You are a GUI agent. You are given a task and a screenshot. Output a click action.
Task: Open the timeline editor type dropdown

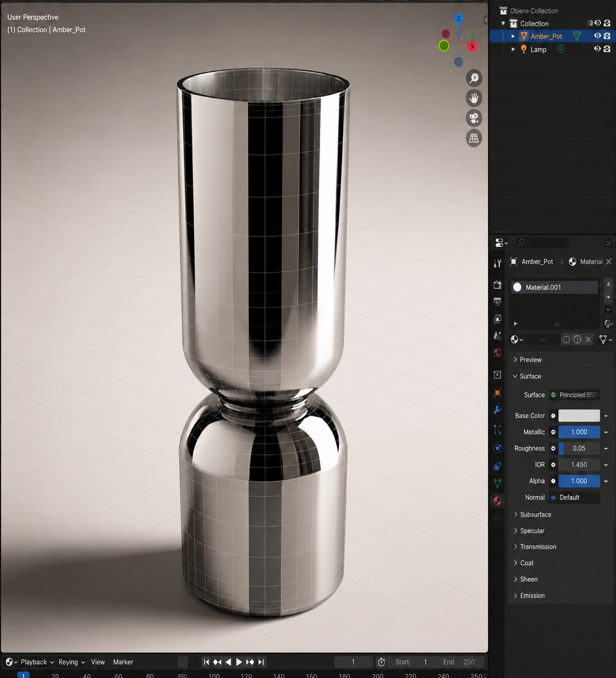click(x=11, y=662)
